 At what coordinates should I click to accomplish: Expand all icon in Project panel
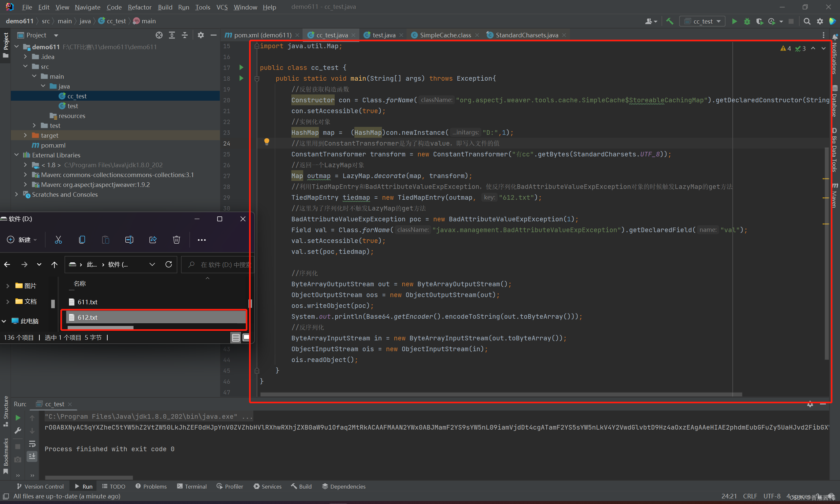[x=172, y=35]
